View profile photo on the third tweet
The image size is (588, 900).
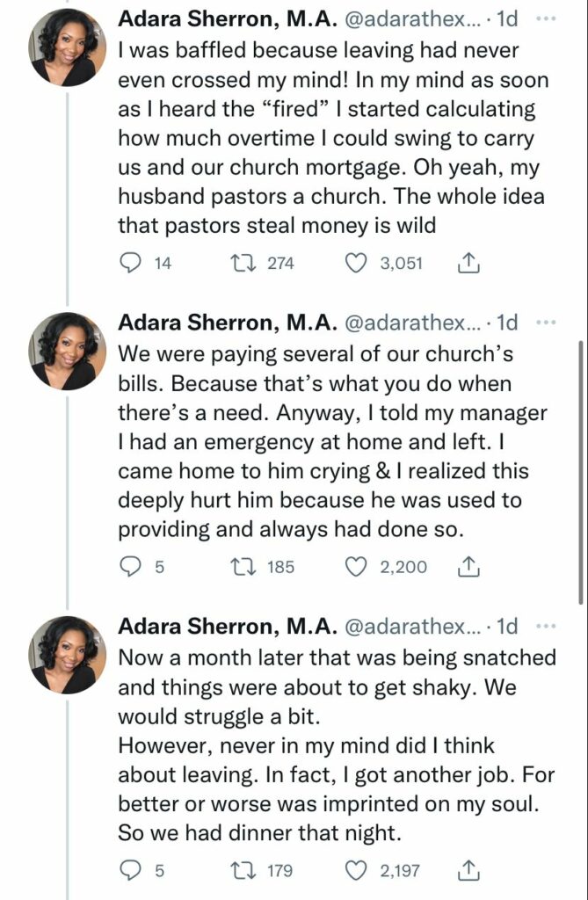68,656
